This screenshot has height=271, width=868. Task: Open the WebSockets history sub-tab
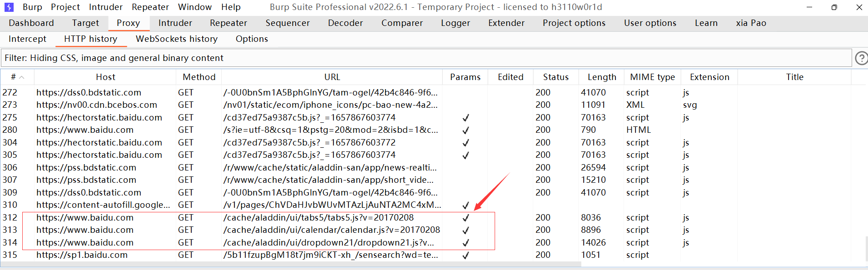176,39
